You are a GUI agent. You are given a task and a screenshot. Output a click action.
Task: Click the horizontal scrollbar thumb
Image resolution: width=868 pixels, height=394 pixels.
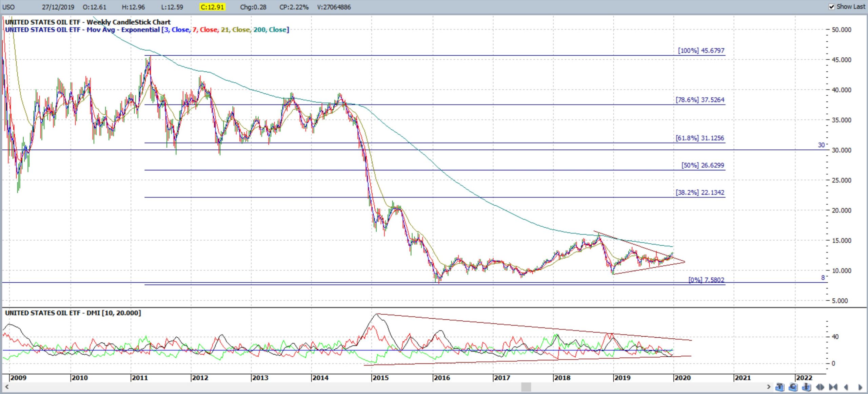(526, 387)
